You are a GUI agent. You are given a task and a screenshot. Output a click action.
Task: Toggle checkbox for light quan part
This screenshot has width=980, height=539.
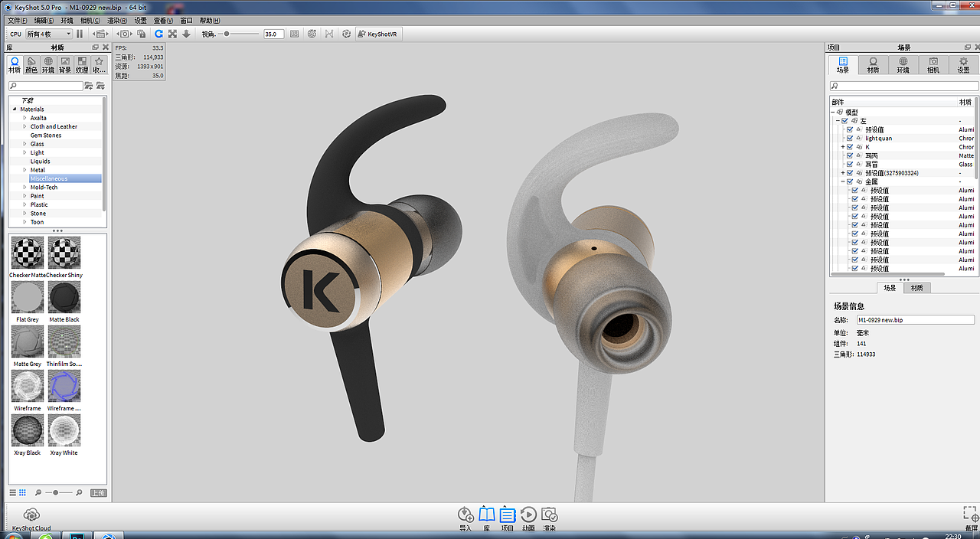coord(850,139)
